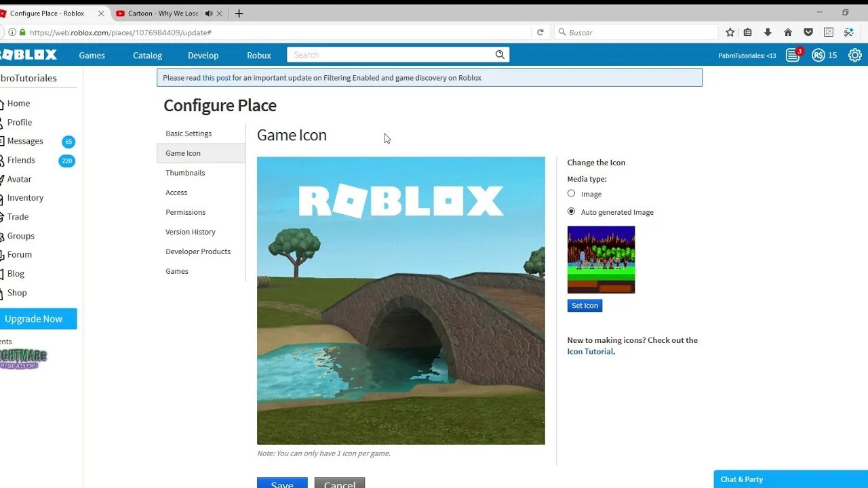868x488 pixels.
Task: Go to Home in left sidebar
Action: pyautogui.click(x=18, y=104)
